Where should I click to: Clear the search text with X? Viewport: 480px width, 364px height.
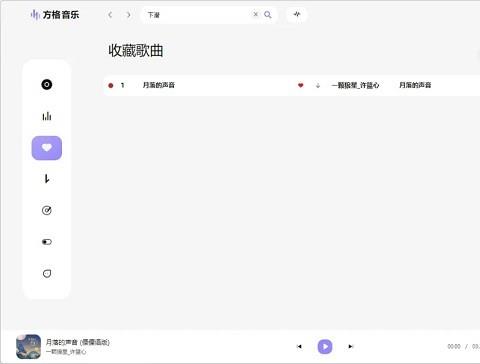coord(256,14)
